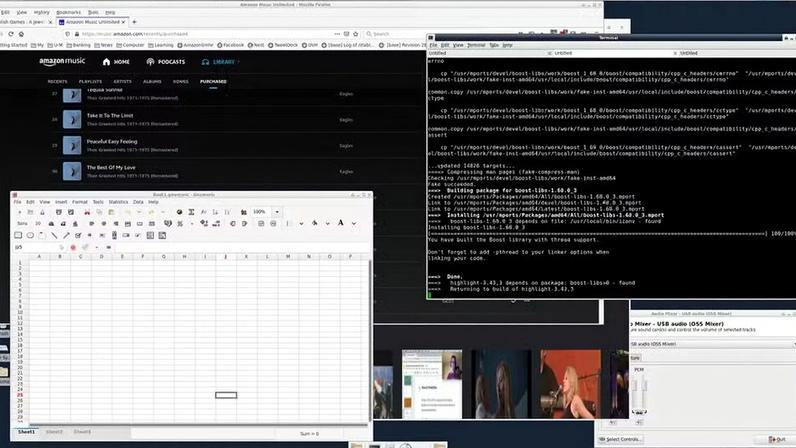This screenshot has height=448, width=796.
Task: Apply italic formatting in Gnumeric
Action: tap(63, 223)
